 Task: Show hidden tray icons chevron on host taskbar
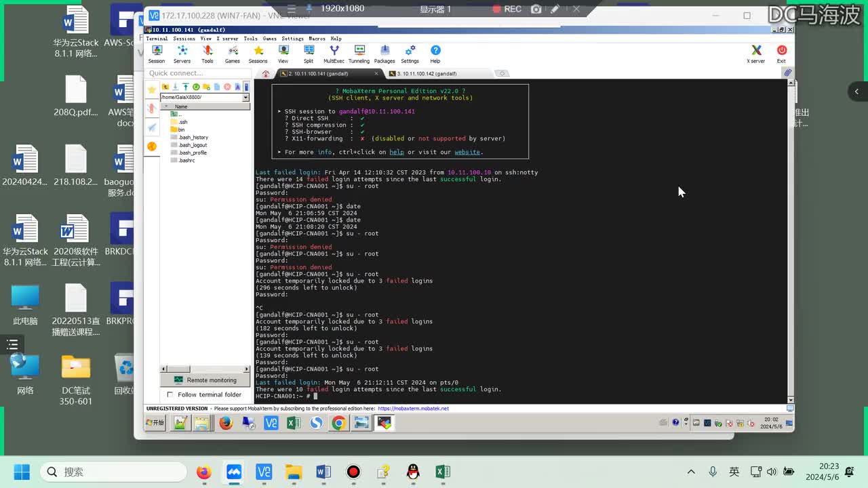point(691,472)
